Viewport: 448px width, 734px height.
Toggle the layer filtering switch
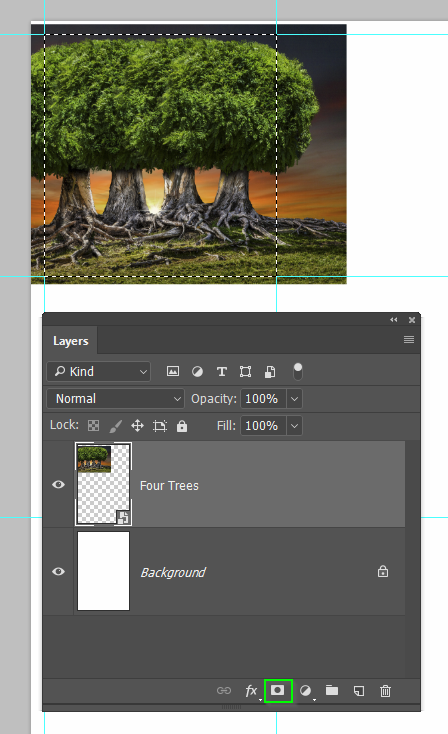point(298,372)
